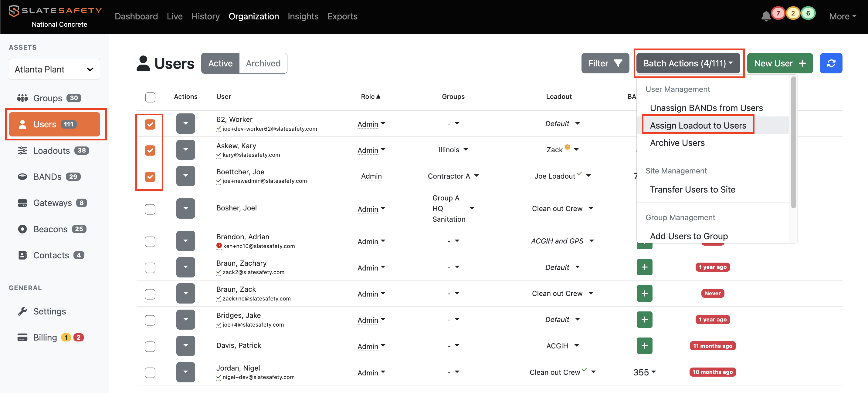
Task: Open BANDs from the sidebar
Action: [48, 176]
